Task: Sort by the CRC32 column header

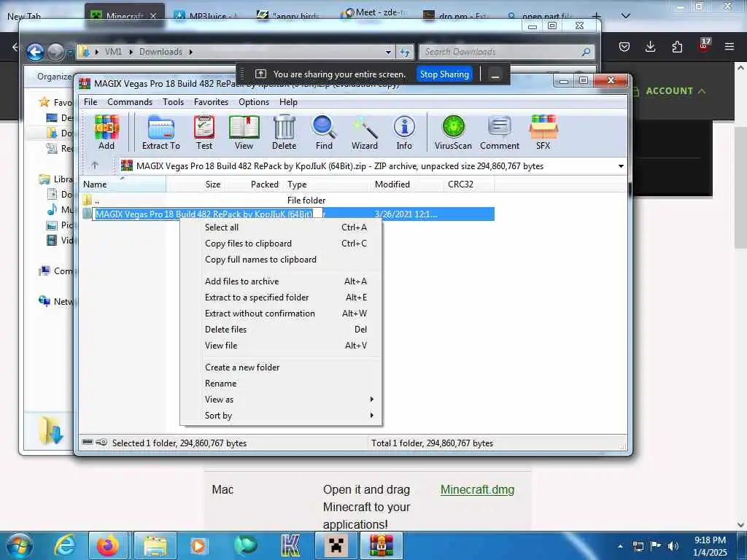Action: click(x=468, y=184)
